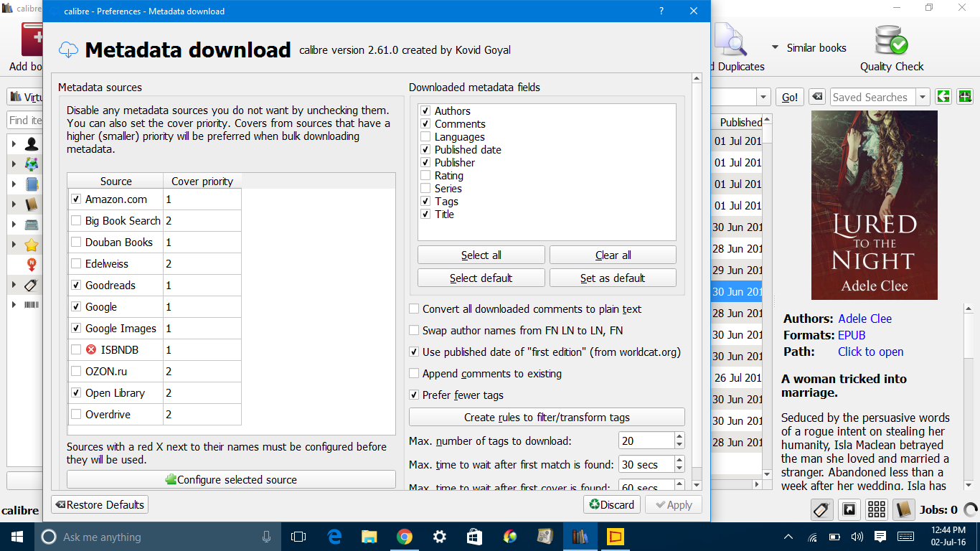Expand the Identifiers barcode row arrow
Screen dimensions: 980x551
tap(14, 305)
